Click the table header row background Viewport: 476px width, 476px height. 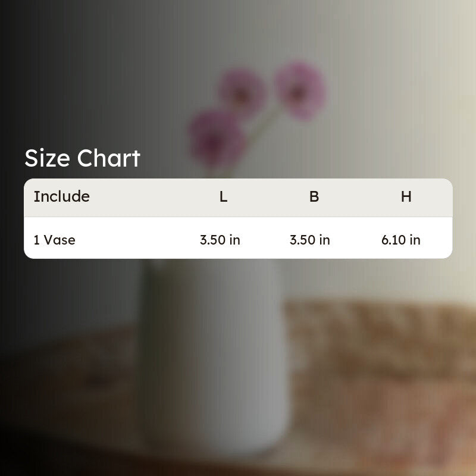[238, 198]
